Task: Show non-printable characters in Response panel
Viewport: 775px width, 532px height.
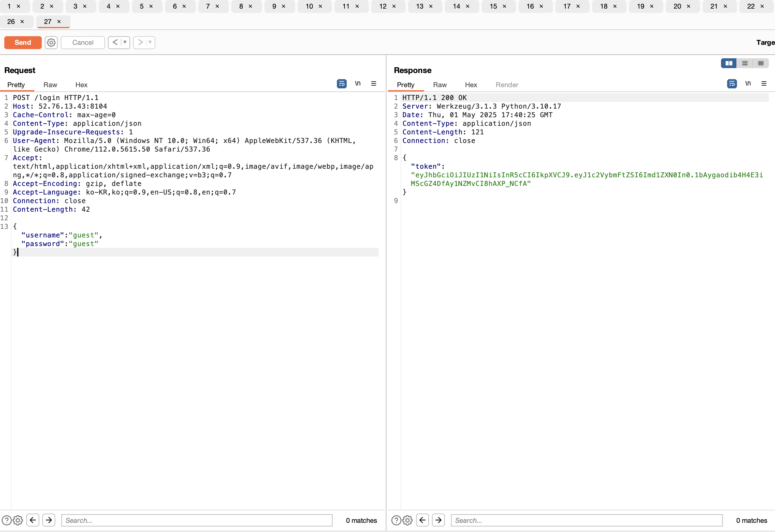Action: (748, 84)
